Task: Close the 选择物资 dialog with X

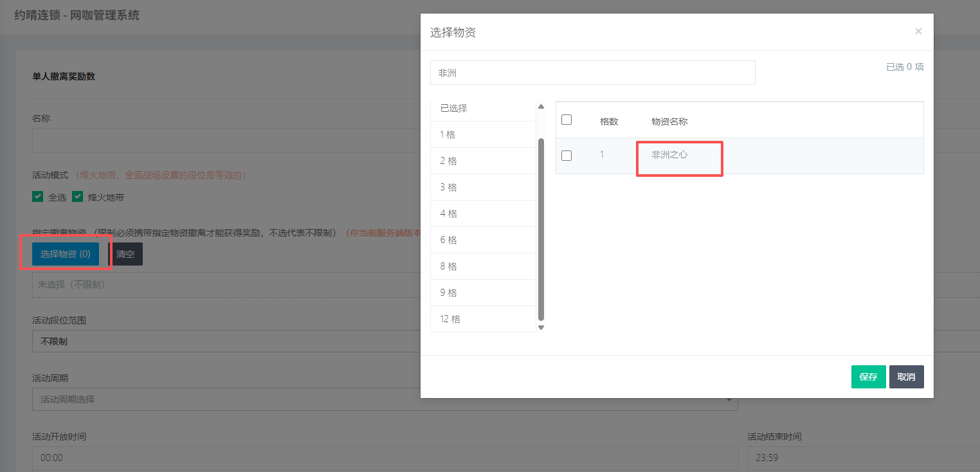Action: pyautogui.click(x=918, y=32)
